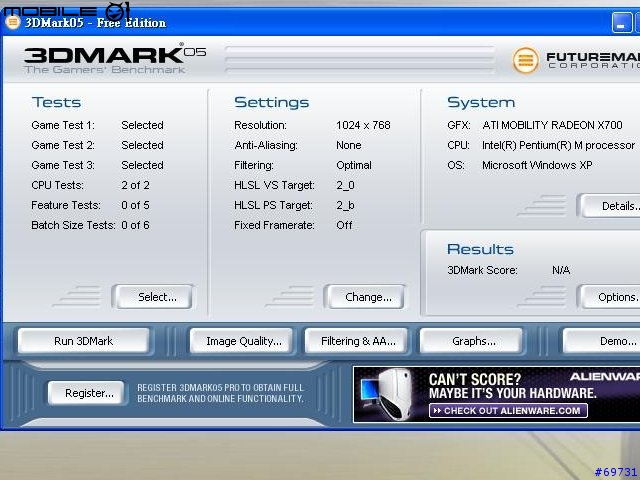
Task: Open the Change settings dialog
Action: pyautogui.click(x=364, y=297)
